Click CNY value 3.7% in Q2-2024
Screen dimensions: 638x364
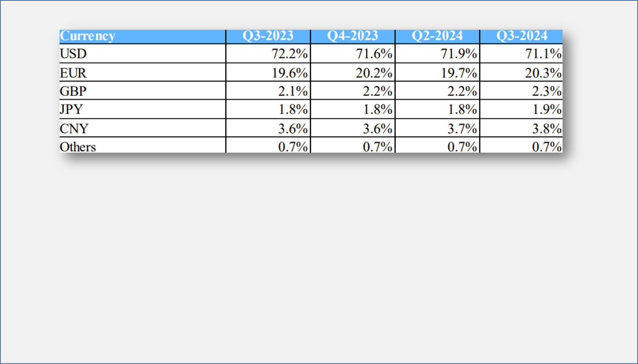click(x=462, y=129)
